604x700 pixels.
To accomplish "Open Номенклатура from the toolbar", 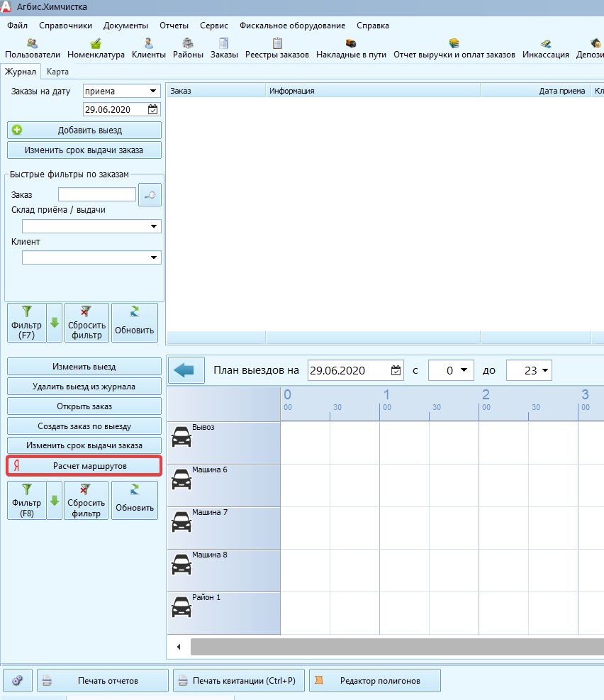I will click(x=96, y=49).
